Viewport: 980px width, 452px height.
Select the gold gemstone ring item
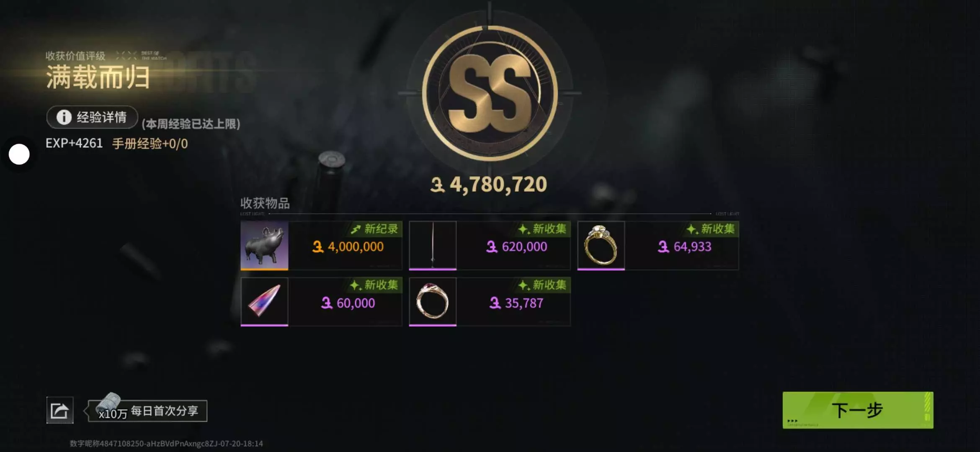[x=601, y=246]
